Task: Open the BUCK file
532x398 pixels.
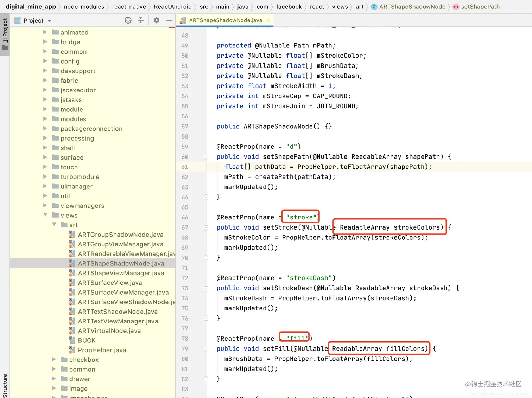Action: pos(87,340)
